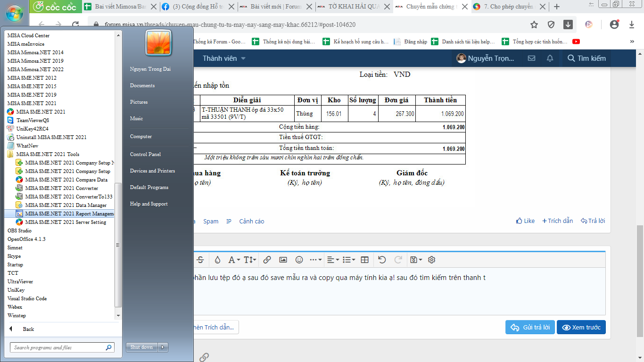Bookmark page with star icon

point(534,25)
